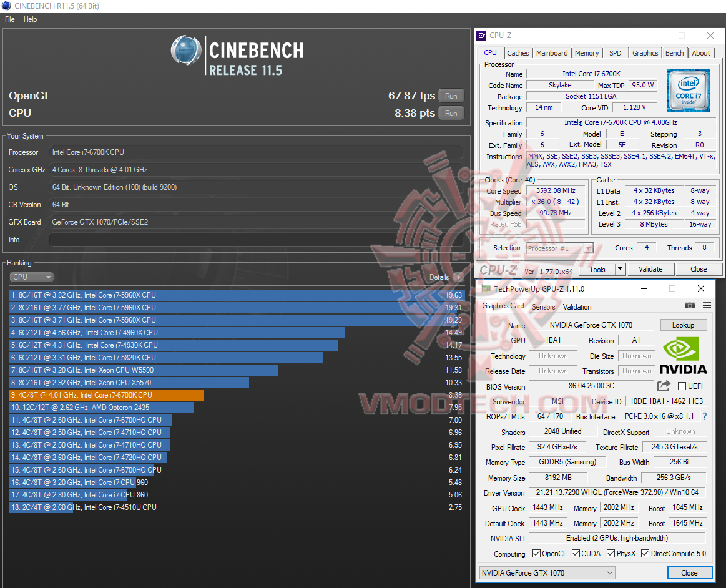The width and height of the screenshot is (726, 588).
Task: Switch to the Caches tab in CPU-Z
Action: pyautogui.click(x=518, y=53)
